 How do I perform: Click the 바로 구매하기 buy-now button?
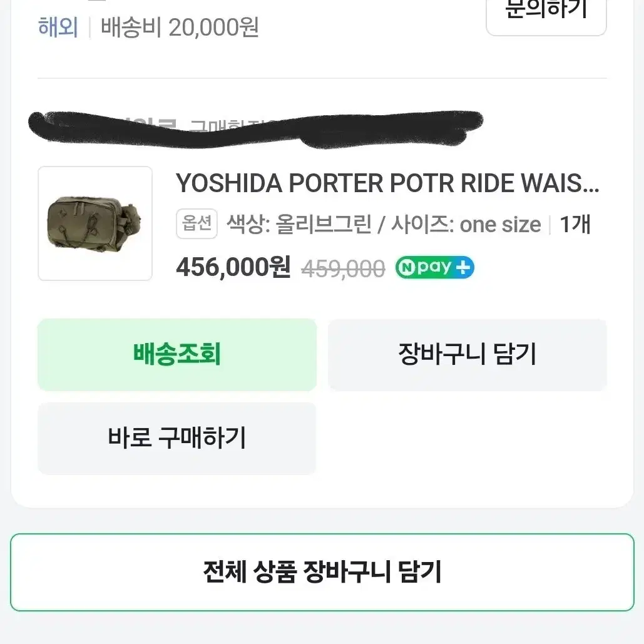point(177,438)
